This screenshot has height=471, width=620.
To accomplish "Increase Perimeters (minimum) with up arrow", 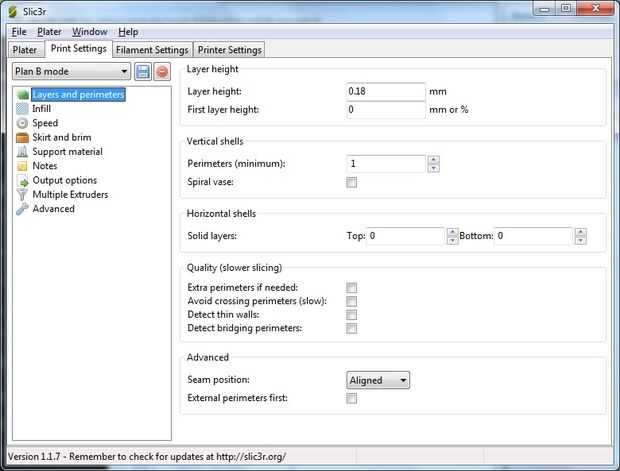I will click(434, 159).
